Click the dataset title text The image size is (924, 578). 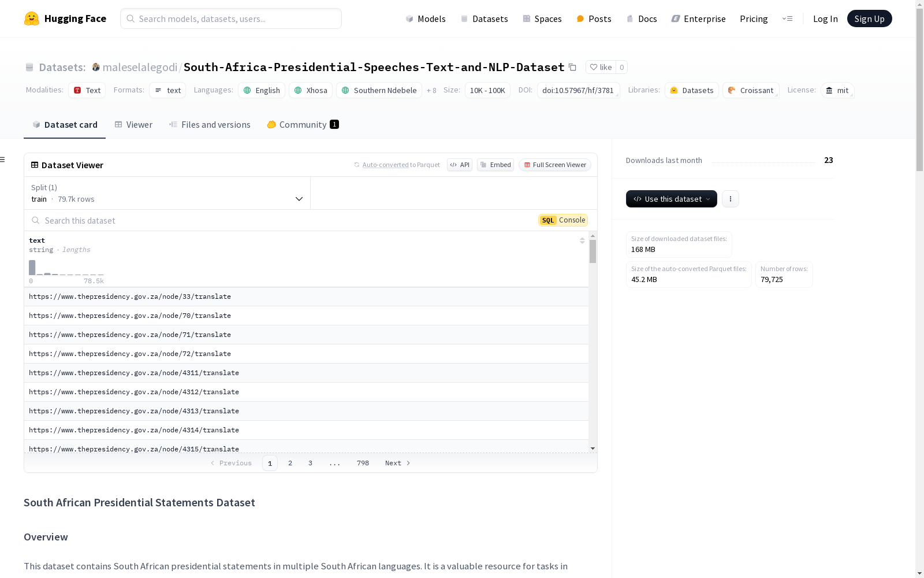pos(374,67)
